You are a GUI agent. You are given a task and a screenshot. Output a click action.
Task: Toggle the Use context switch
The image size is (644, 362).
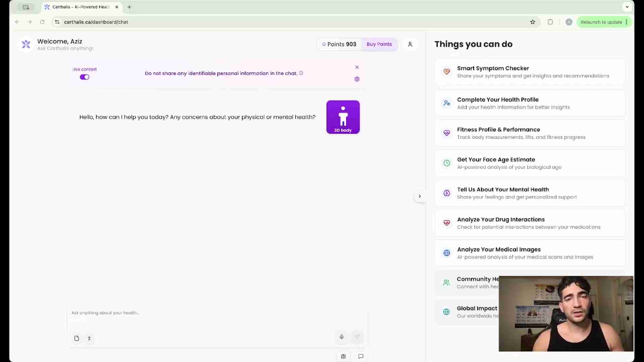point(85,77)
